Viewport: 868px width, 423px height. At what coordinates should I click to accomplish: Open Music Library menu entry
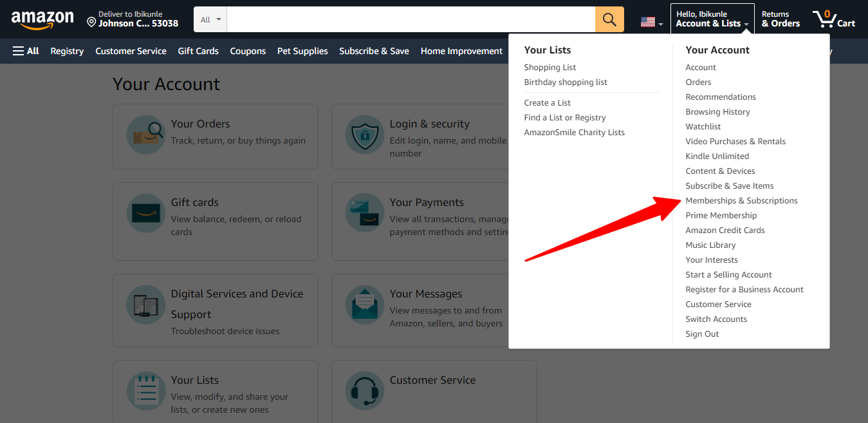tap(710, 245)
